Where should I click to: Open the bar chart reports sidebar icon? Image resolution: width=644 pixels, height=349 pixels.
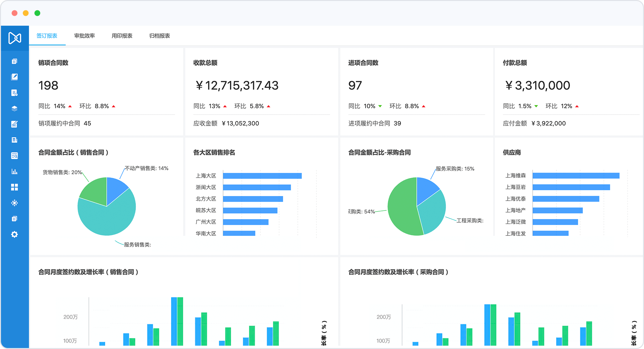click(x=14, y=172)
